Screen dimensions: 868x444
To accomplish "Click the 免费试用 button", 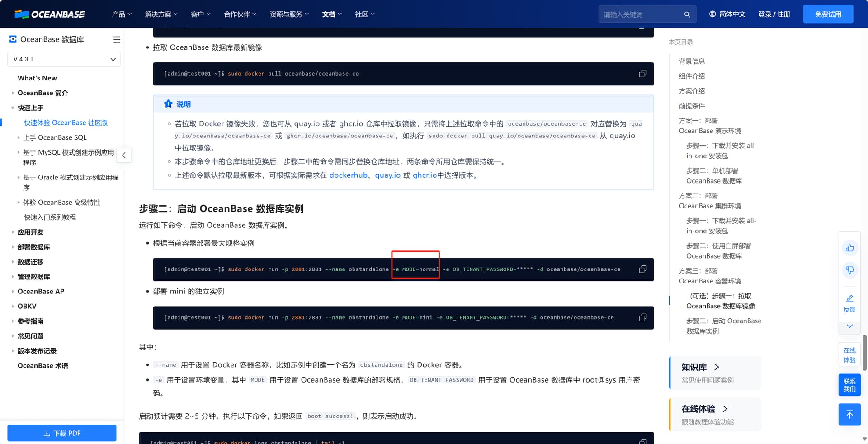I will 828,14.
